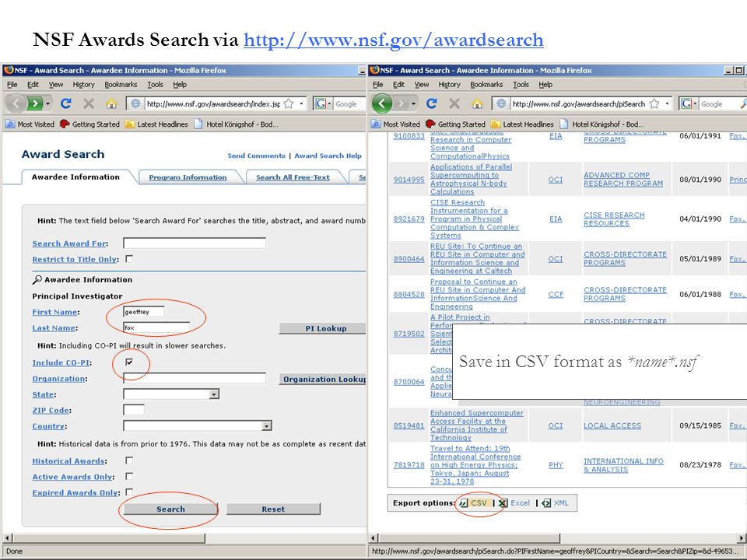The height and width of the screenshot is (560, 747).
Task: Toggle Restrict to Title Only checkbox
Action: pyautogui.click(x=128, y=259)
